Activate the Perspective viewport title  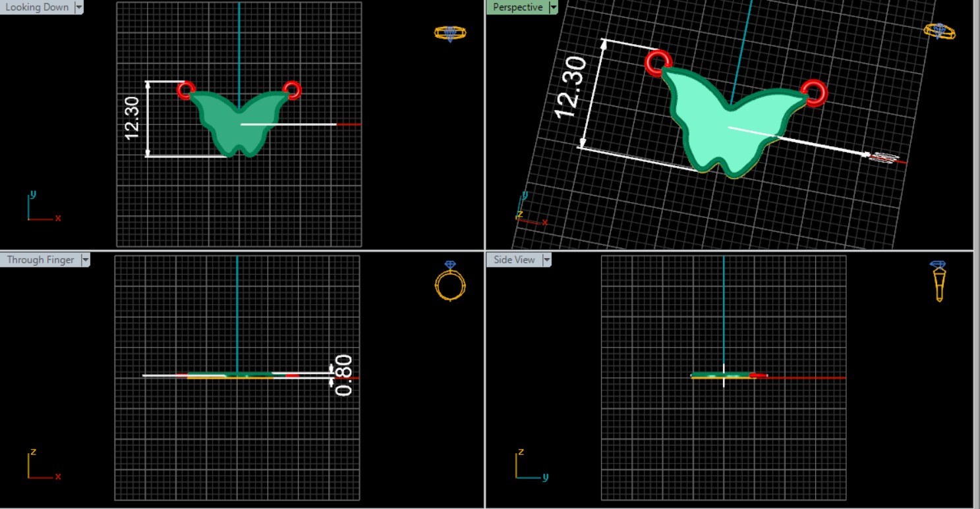point(517,7)
